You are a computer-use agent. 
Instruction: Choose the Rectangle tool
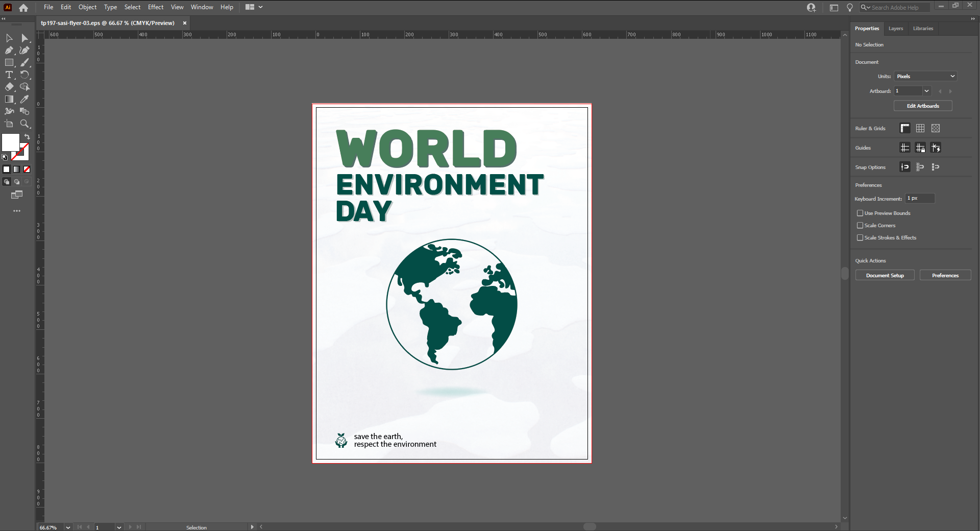[9, 63]
